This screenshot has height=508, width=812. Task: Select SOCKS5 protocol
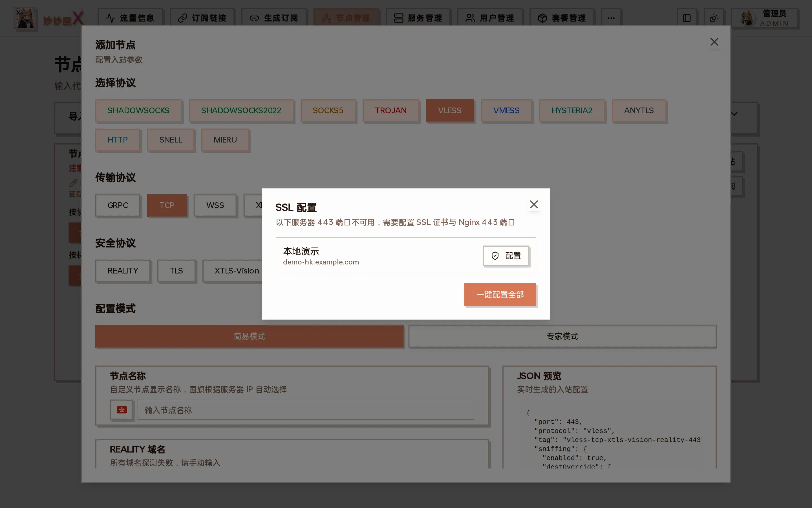[328, 111]
